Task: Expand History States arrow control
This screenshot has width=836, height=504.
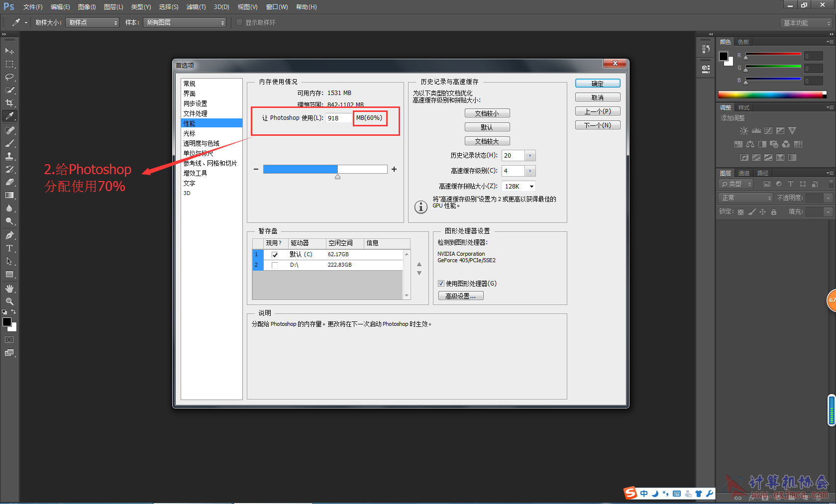Action: (530, 156)
